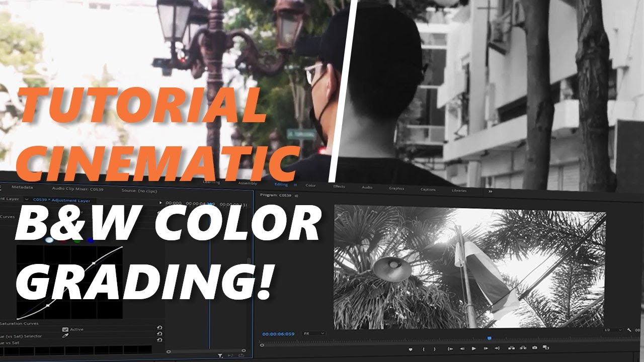
Task: Export frame with the camera icon
Action: [x=535, y=348]
